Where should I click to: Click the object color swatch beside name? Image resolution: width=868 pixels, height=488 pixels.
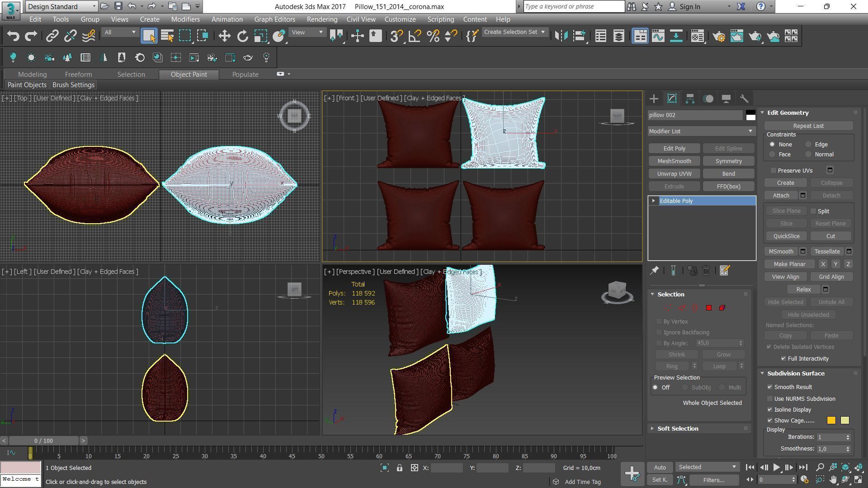pyautogui.click(x=750, y=115)
